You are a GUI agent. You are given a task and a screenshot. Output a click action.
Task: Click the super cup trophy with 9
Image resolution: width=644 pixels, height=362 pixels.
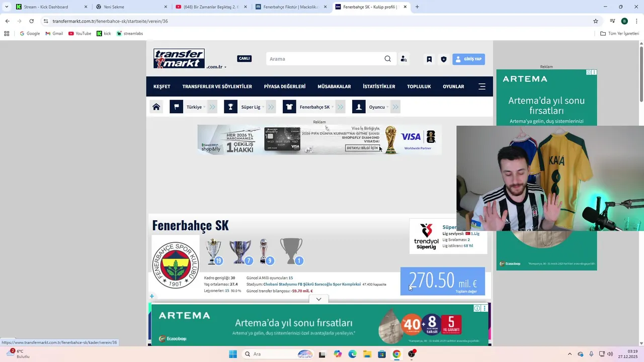click(266, 252)
